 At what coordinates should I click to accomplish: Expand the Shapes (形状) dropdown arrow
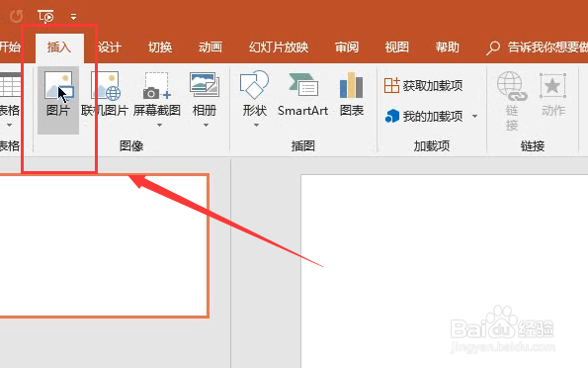[256, 125]
